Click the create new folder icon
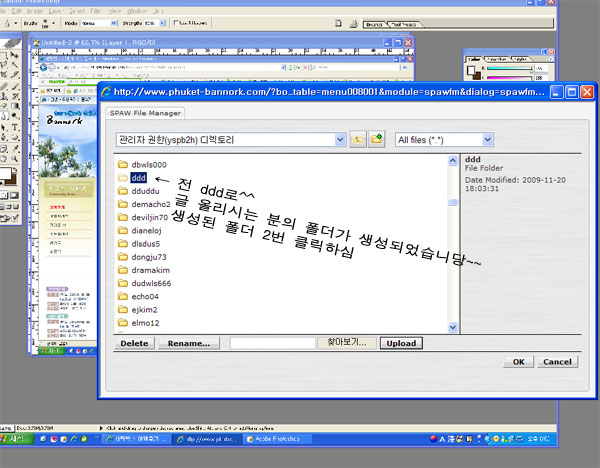Viewport: 600px width, 468px height. point(376,140)
